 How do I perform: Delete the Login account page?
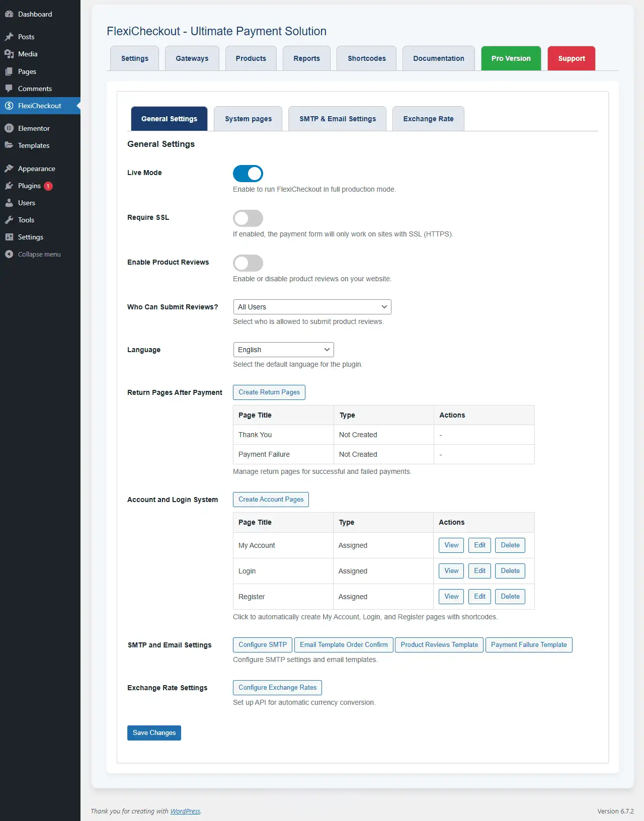tap(510, 571)
